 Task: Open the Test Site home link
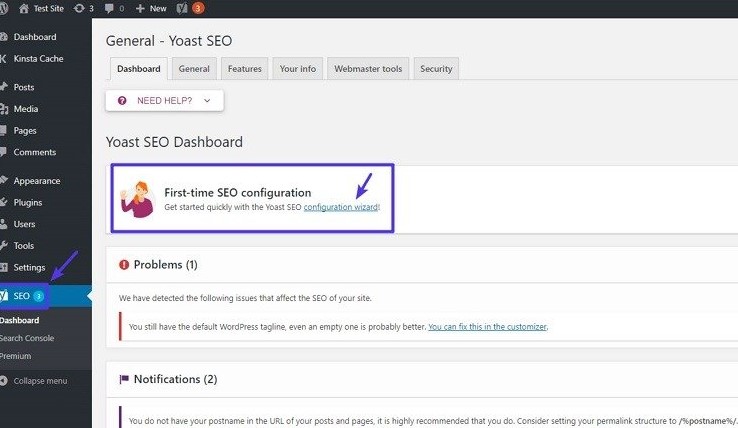(x=41, y=8)
